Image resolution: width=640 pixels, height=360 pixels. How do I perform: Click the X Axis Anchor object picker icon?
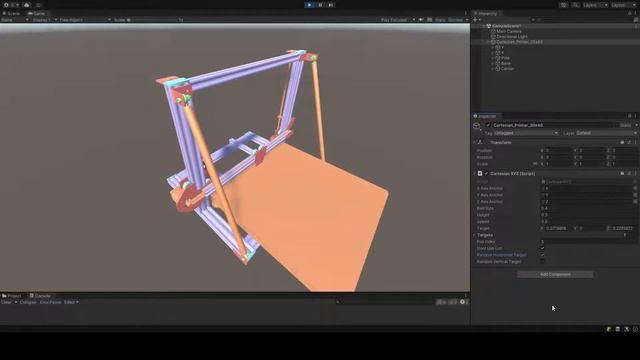[x=635, y=189]
